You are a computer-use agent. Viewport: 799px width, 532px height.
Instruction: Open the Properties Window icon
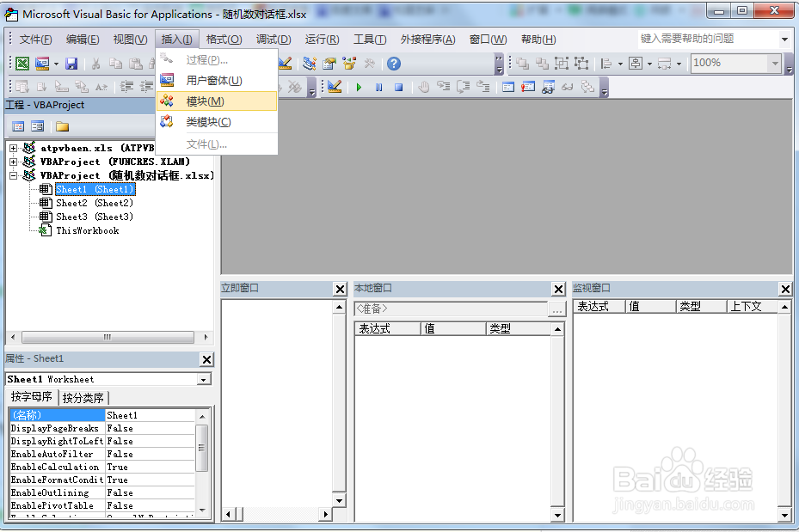(329, 64)
